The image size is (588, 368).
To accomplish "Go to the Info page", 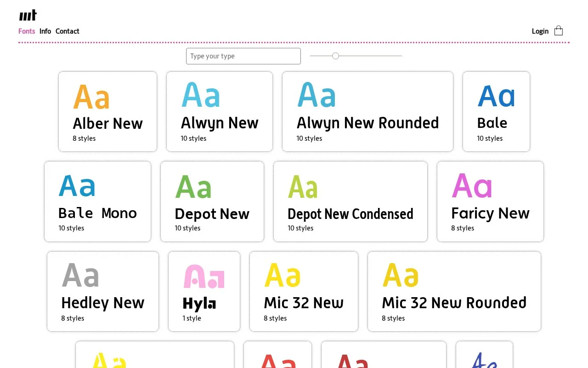I will click(x=45, y=31).
